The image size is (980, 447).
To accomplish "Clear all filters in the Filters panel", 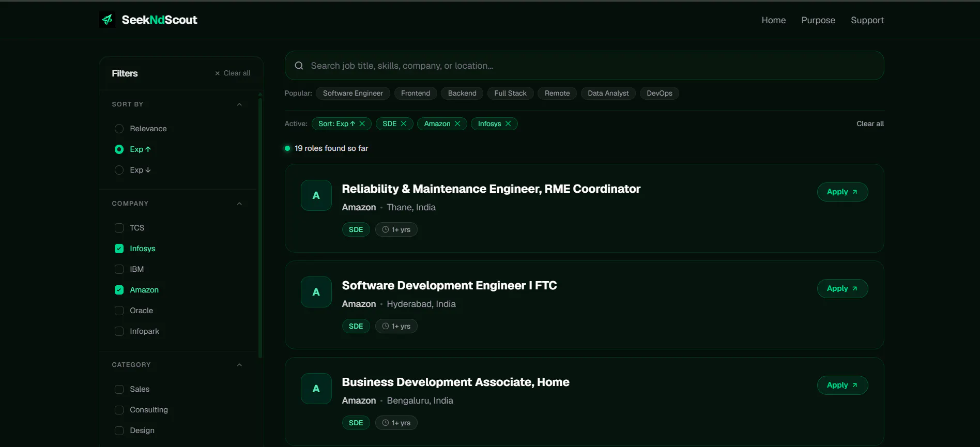I will [x=233, y=73].
